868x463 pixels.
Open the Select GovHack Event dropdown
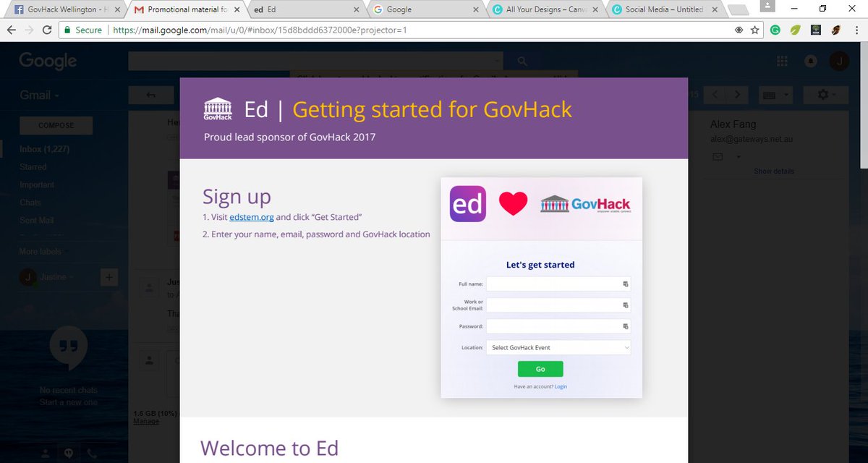558,347
